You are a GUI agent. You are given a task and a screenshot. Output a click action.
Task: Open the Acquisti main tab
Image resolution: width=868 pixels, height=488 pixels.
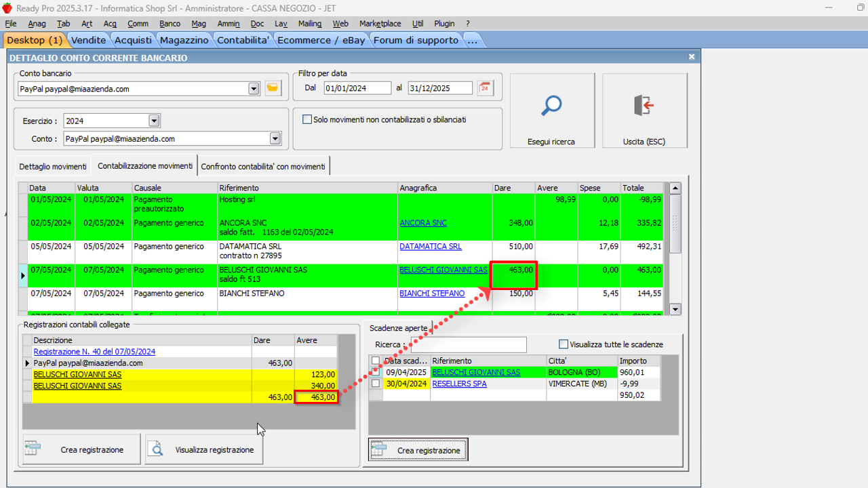point(133,40)
